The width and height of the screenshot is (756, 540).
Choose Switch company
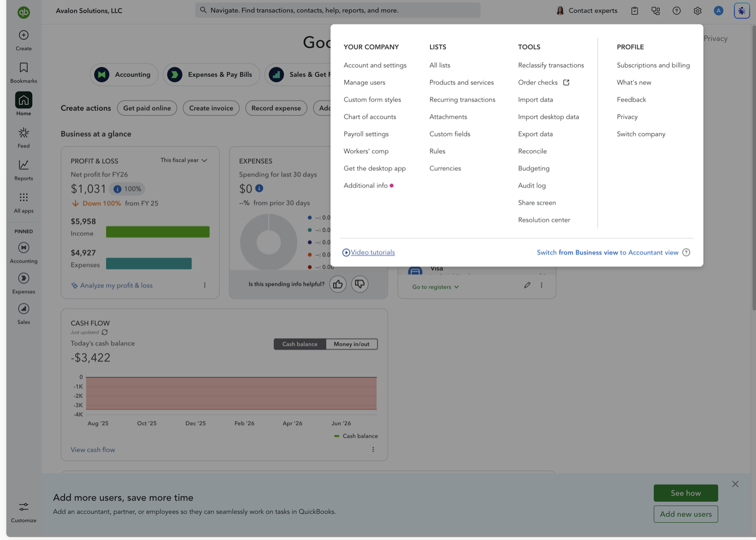tap(641, 134)
